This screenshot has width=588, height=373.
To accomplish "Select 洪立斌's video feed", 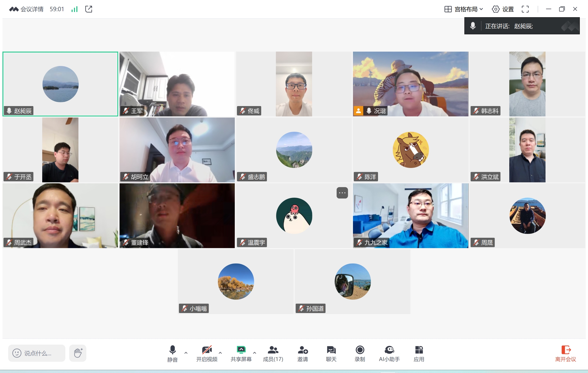I will click(x=527, y=150).
